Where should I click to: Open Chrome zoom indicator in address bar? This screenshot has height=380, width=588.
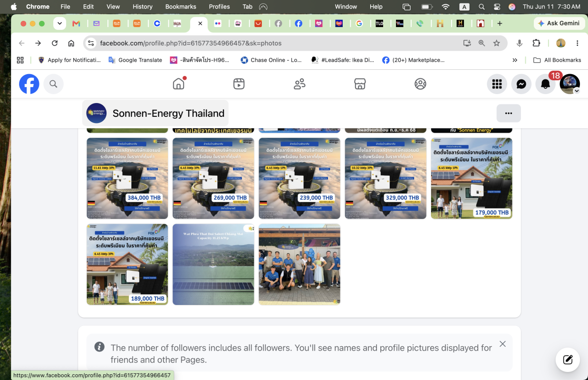(x=482, y=43)
